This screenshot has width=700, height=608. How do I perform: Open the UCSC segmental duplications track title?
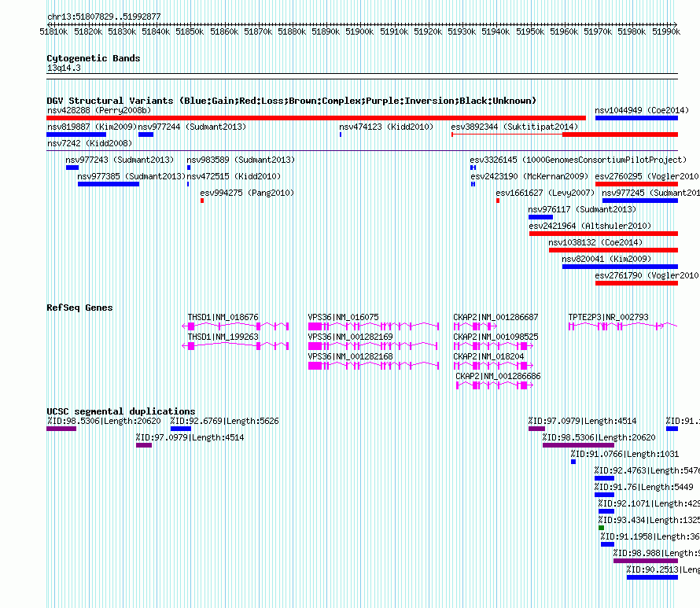click(121, 411)
